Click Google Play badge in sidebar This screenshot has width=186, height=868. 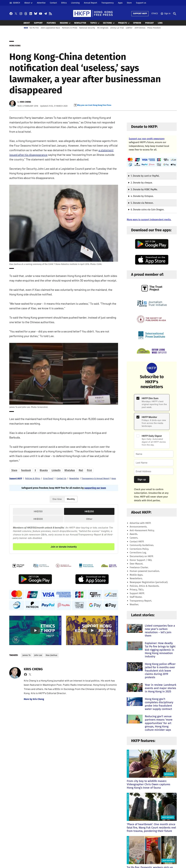[x=152, y=244]
